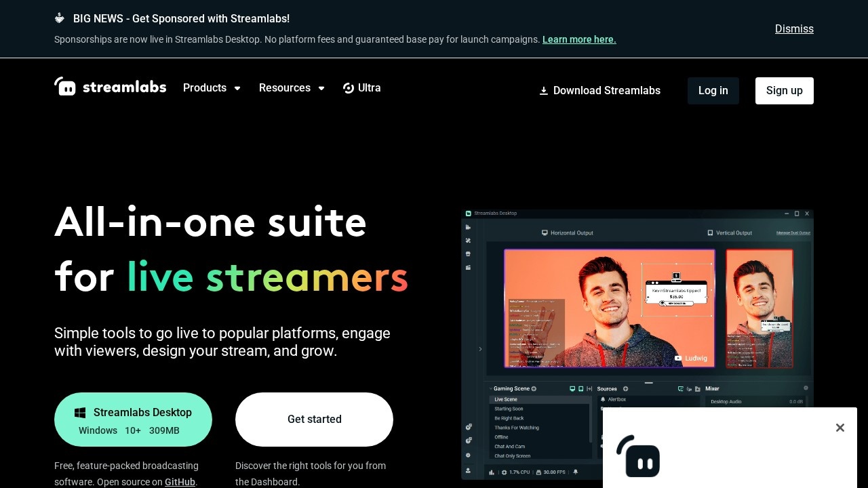Open the Ultra menu item

point(361,88)
